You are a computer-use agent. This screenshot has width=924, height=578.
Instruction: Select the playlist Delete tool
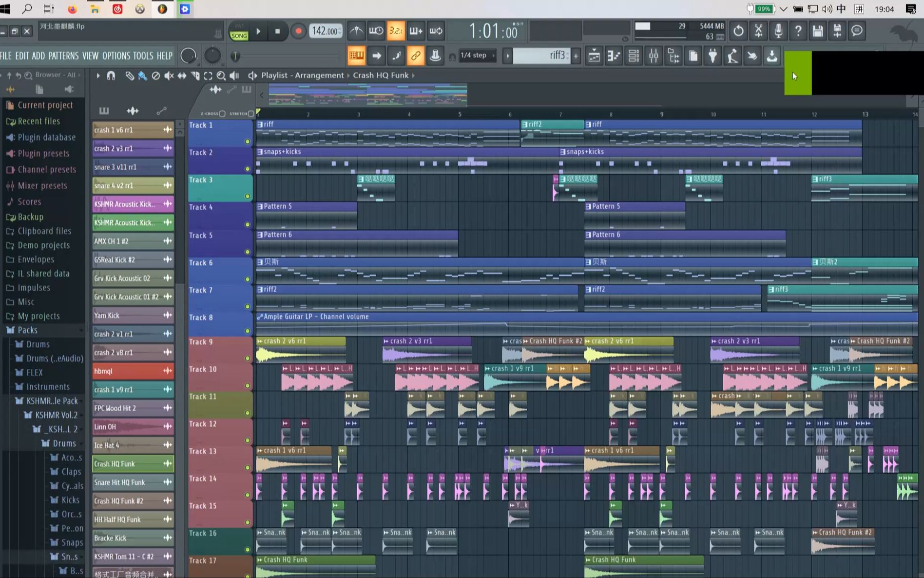pyautogui.click(x=155, y=76)
